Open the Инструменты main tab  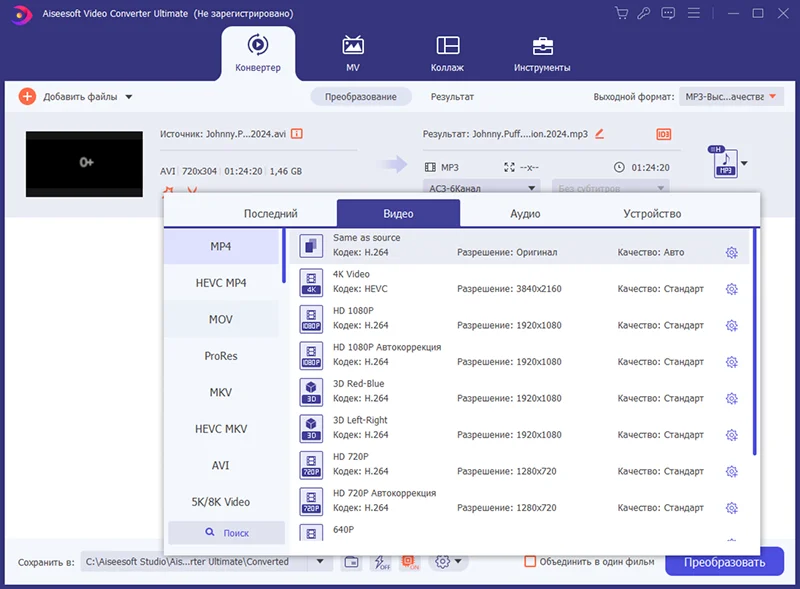pyautogui.click(x=542, y=55)
